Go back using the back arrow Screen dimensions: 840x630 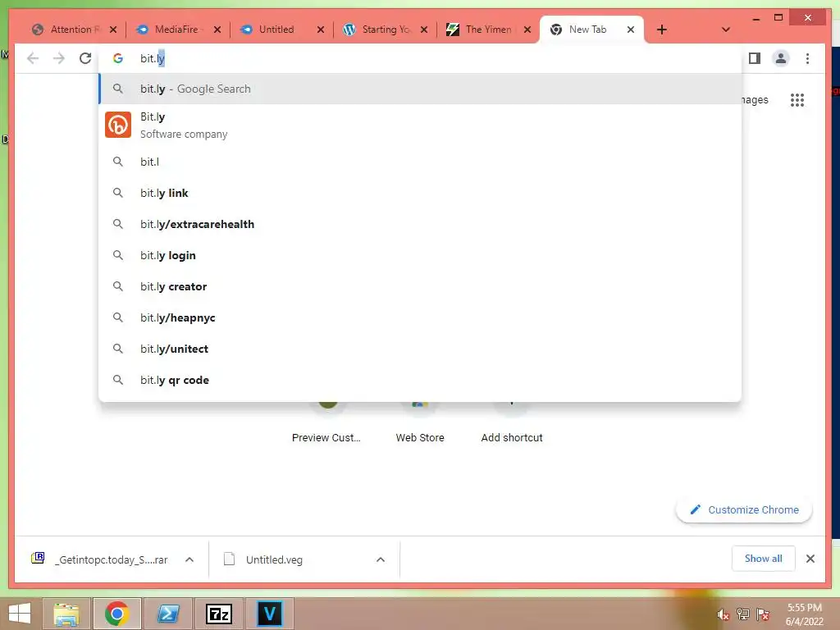point(33,58)
